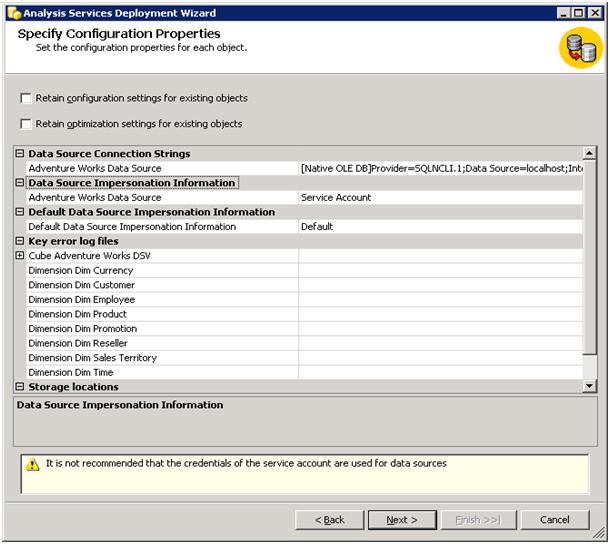The height and width of the screenshot is (544, 610).
Task: Enable Retain optimization settings checkbox
Action: 26,124
